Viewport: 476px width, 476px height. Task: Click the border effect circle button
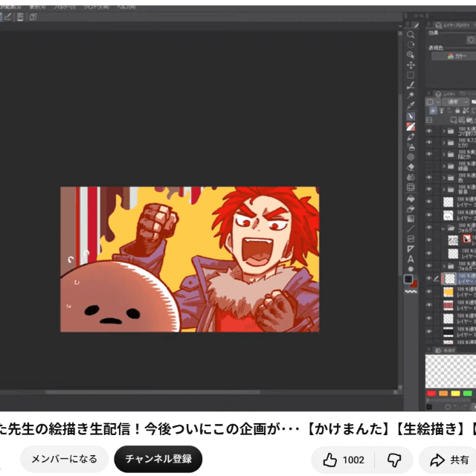(x=471, y=40)
